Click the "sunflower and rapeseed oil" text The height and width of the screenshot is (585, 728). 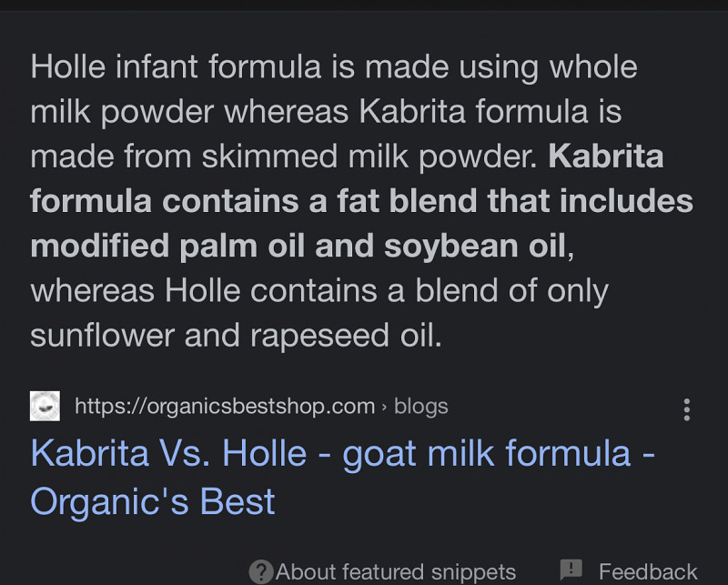tap(236, 336)
